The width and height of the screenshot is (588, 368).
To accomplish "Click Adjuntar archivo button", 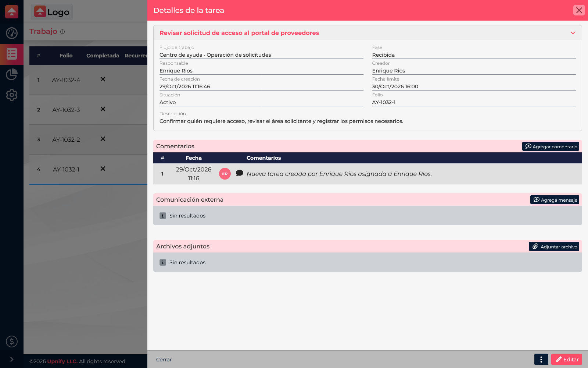I will (554, 247).
